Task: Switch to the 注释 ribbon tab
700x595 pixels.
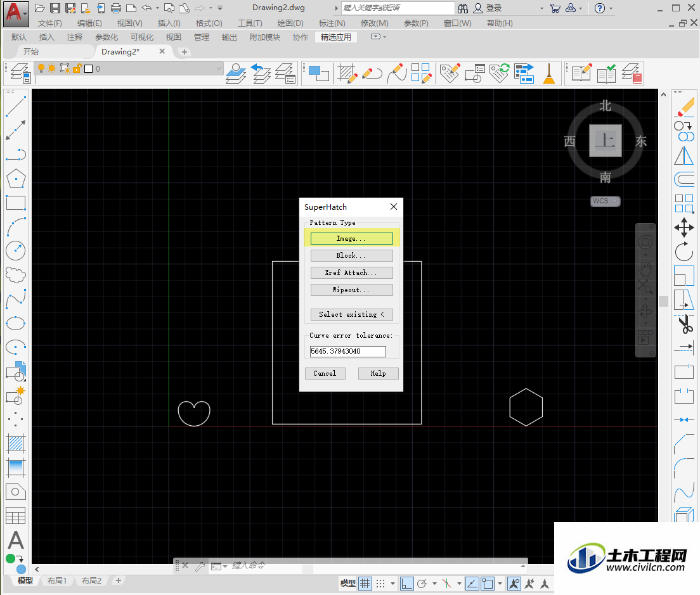Action: (x=75, y=37)
